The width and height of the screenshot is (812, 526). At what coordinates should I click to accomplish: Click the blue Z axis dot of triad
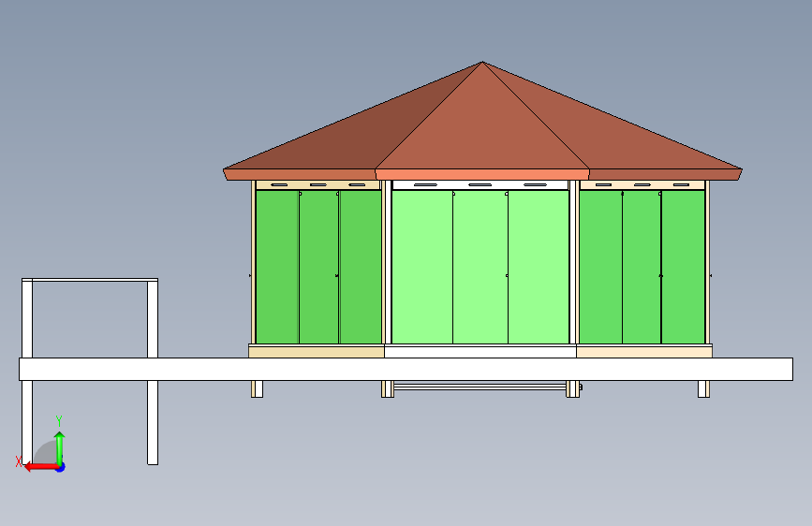[61, 467]
